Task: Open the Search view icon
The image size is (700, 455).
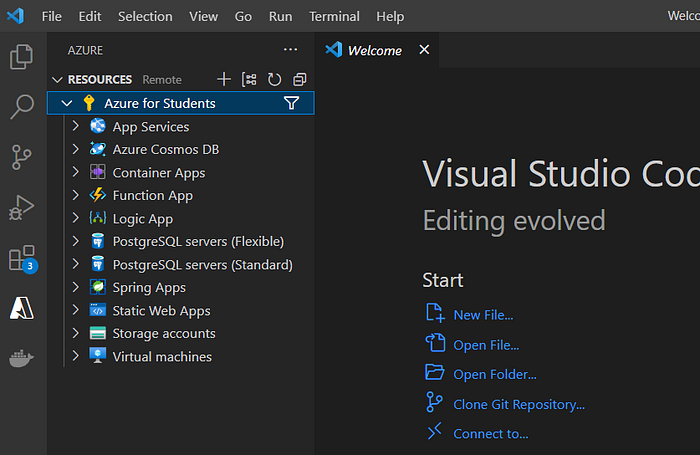Action: point(22,107)
